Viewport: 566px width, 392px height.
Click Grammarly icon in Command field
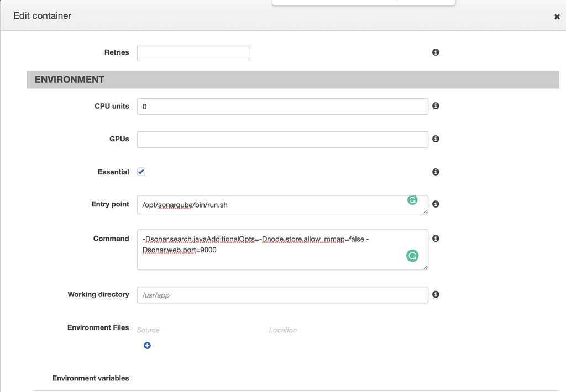(x=412, y=256)
